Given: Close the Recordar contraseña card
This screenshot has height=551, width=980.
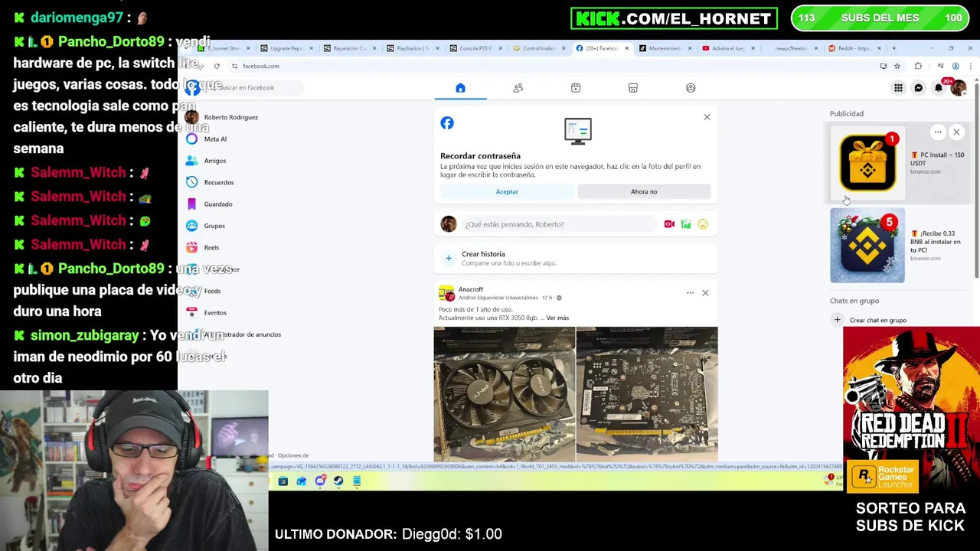Looking at the screenshot, I should click(707, 117).
